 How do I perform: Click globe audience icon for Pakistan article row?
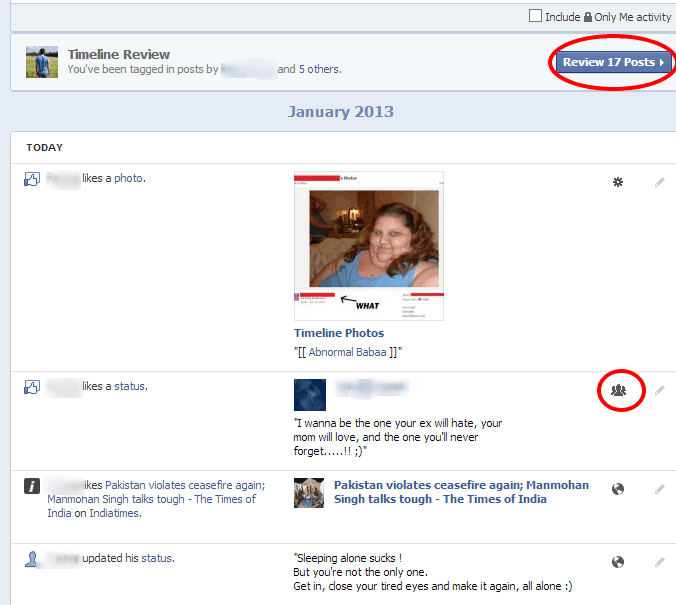click(618, 489)
